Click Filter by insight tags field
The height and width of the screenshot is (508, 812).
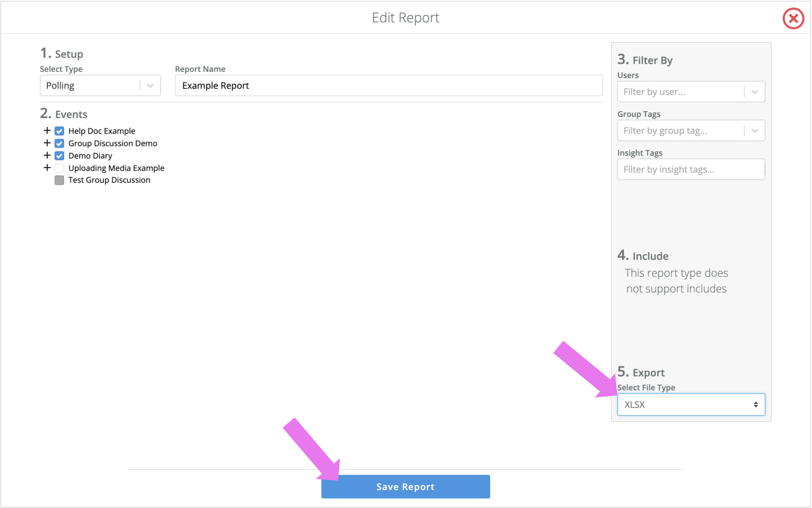(x=690, y=169)
